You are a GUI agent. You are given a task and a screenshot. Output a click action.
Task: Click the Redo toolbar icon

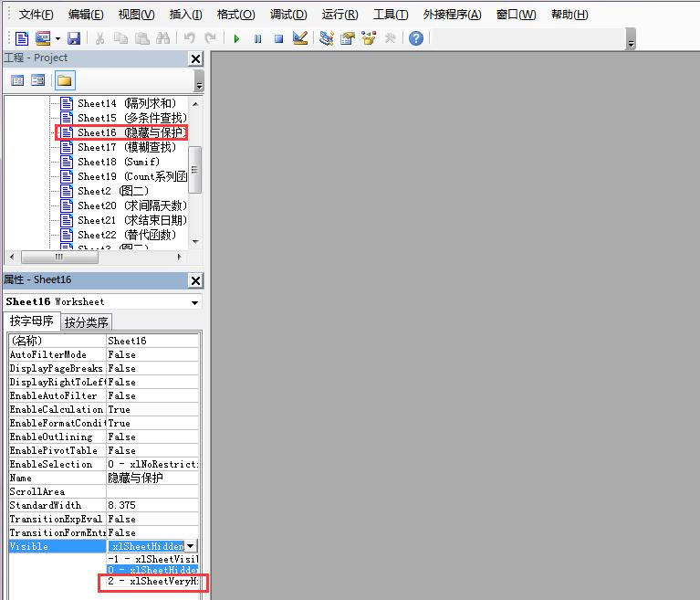pos(210,38)
